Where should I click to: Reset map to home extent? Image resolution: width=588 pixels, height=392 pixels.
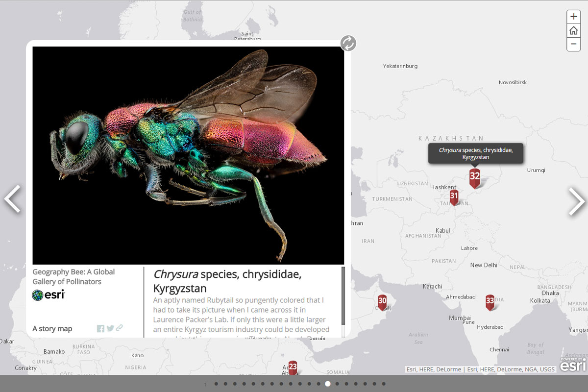(574, 30)
